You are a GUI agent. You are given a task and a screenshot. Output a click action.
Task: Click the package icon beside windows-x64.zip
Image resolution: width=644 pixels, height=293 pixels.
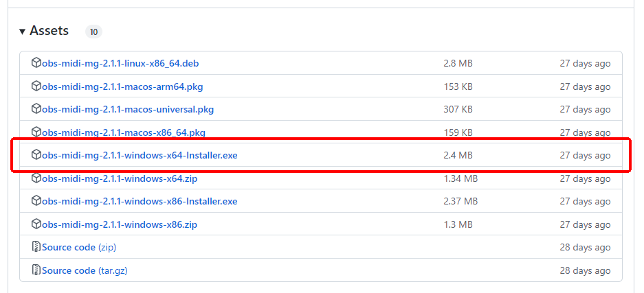point(36,178)
